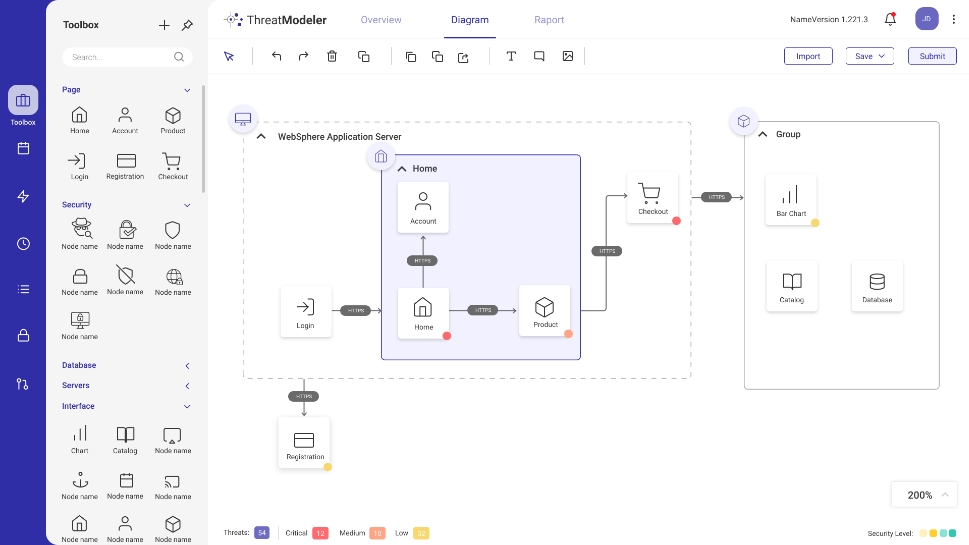
Task: Duplicate selection with the icon next to trash
Action: pyautogui.click(x=363, y=56)
